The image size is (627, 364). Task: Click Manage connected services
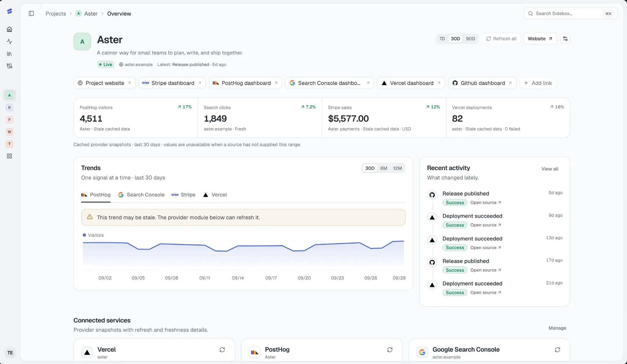(x=557, y=328)
